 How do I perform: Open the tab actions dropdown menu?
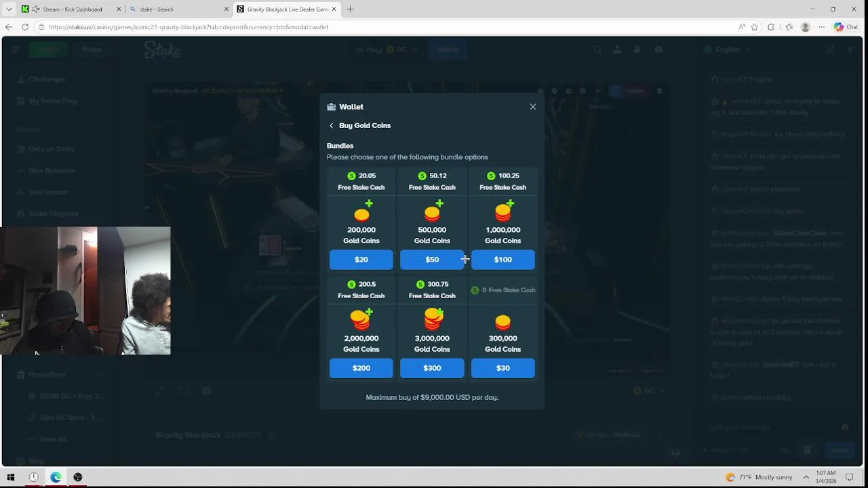click(x=9, y=9)
